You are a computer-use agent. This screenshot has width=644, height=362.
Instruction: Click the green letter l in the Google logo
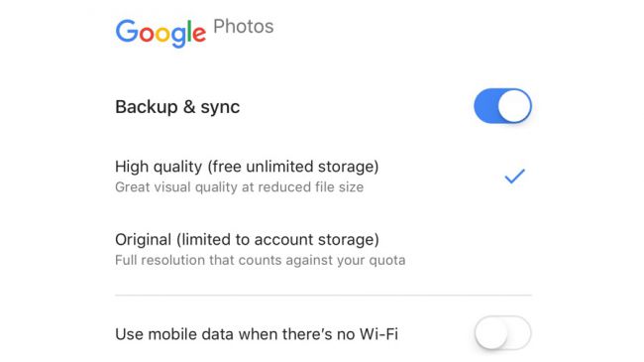[x=189, y=32]
